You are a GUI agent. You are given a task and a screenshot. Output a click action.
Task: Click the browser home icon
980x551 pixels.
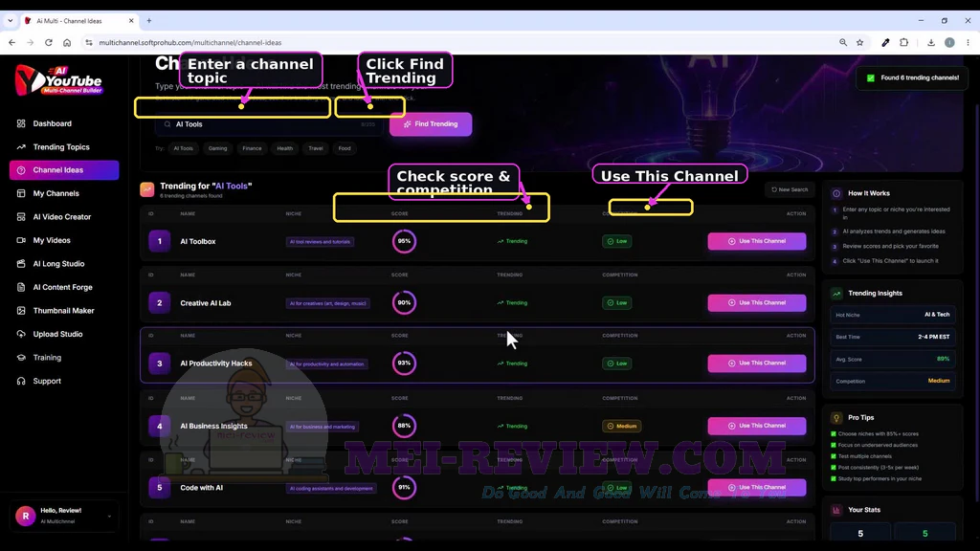tap(67, 42)
